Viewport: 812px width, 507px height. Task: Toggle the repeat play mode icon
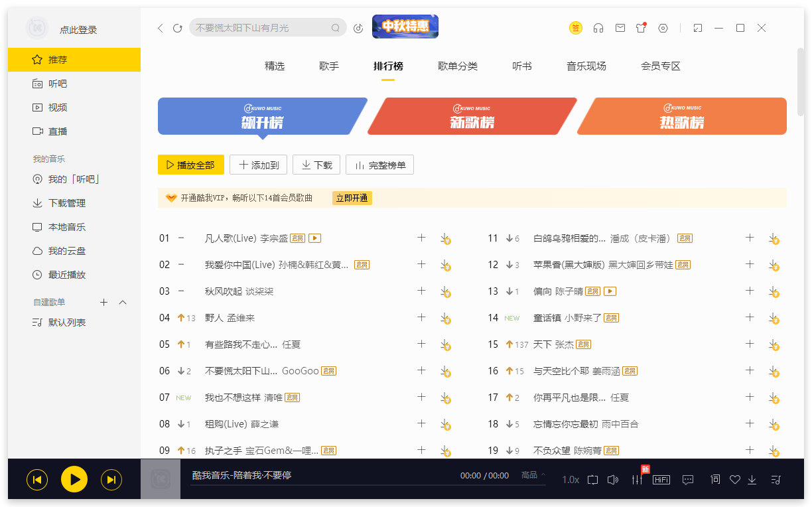coord(592,479)
